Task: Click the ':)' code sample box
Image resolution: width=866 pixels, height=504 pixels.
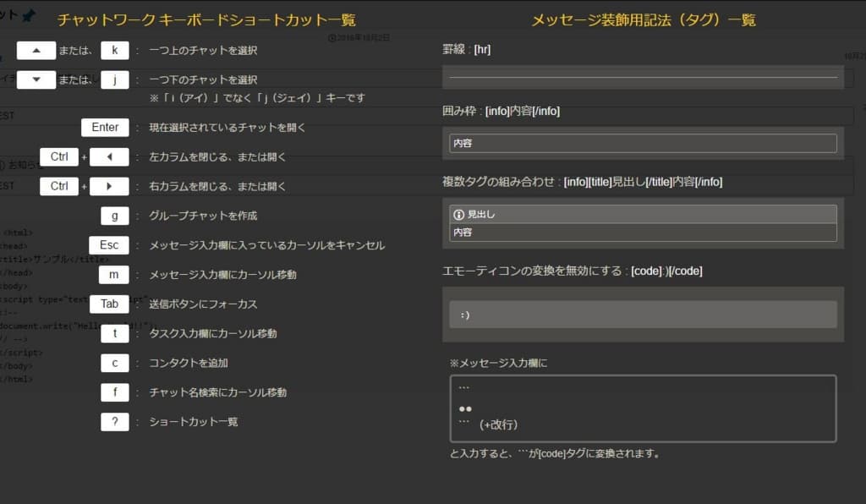Action: pos(643,315)
